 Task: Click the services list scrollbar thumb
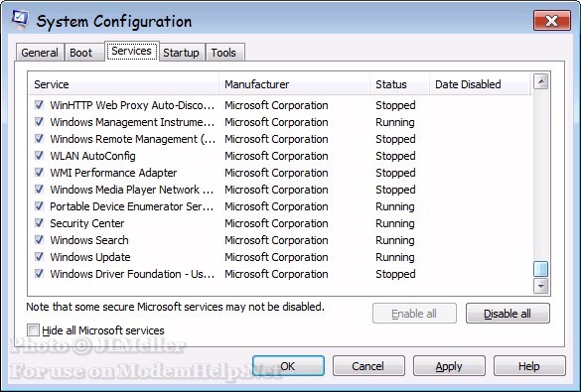tap(541, 269)
